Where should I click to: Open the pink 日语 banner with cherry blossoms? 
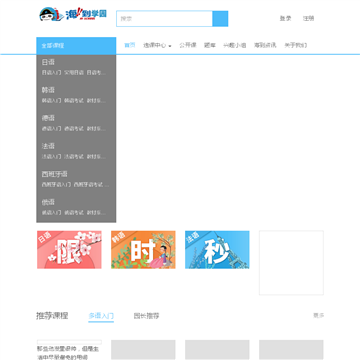[69, 250]
